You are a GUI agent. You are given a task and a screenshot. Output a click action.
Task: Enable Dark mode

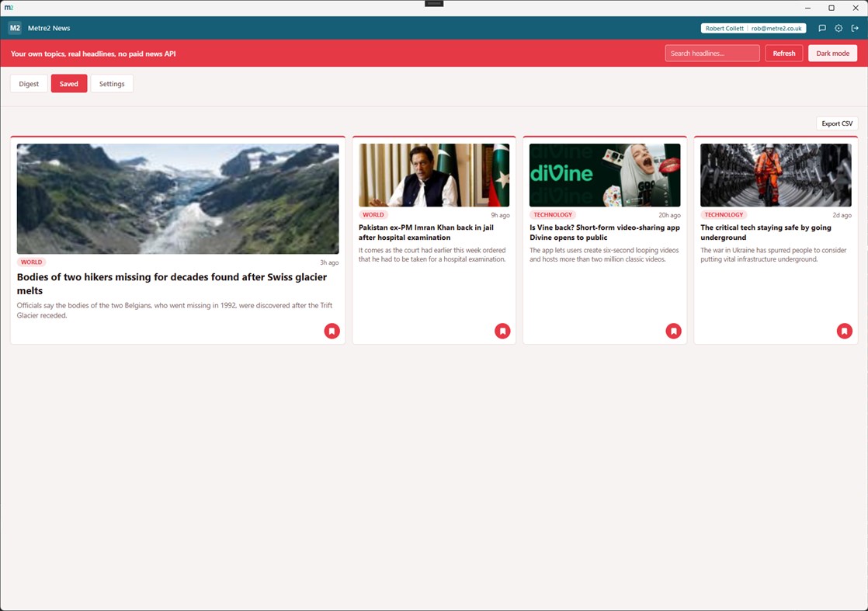[832, 53]
